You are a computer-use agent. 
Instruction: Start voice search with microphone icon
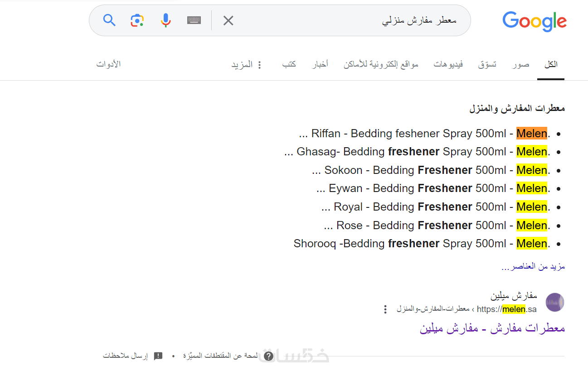tap(166, 20)
